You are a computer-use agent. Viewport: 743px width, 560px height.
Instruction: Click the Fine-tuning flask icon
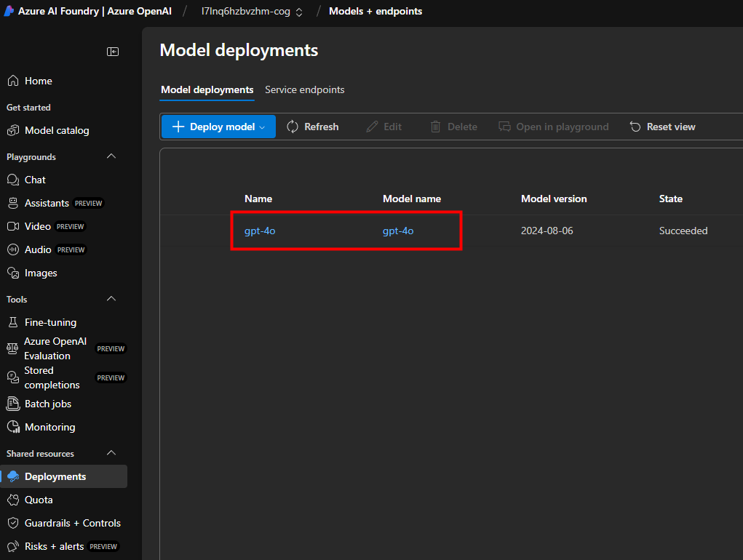click(13, 322)
